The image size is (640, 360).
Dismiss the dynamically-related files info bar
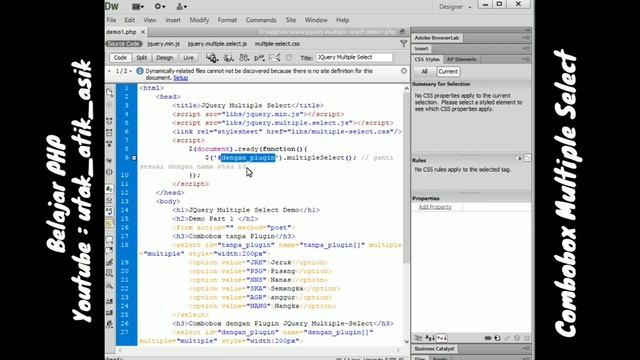point(404,71)
